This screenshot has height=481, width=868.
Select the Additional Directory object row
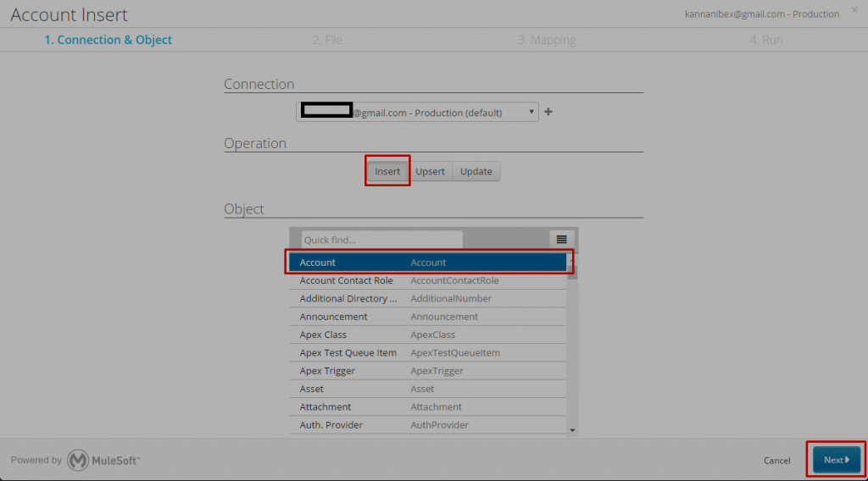(x=428, y=299)
